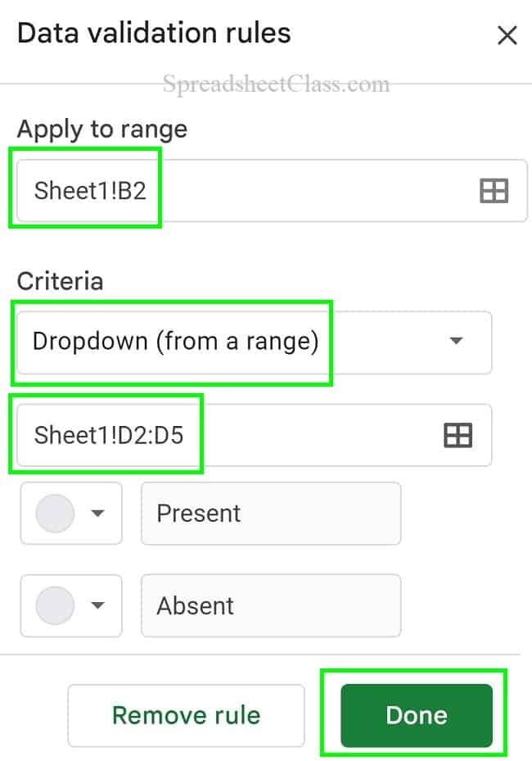Click the Criteria section label
The width and height of the screenshot is (532, 761).
[x=60, y=281]
